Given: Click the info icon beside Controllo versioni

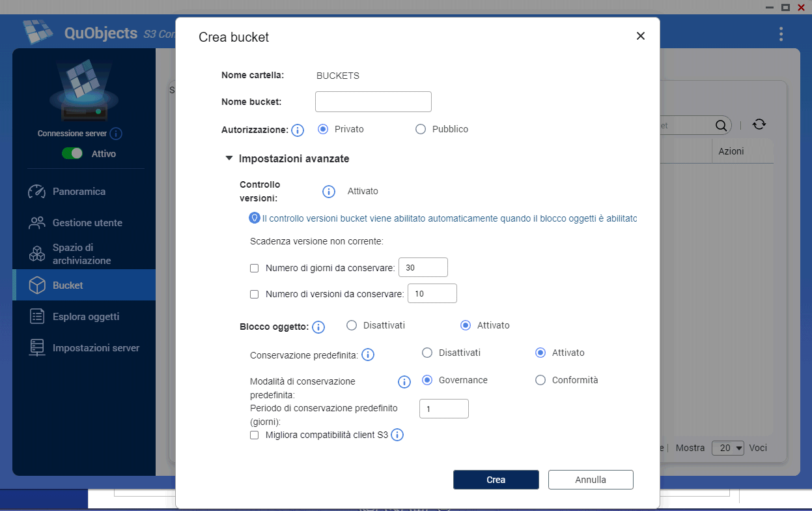Looking at the screenshot, I should (x=329, y=192).
